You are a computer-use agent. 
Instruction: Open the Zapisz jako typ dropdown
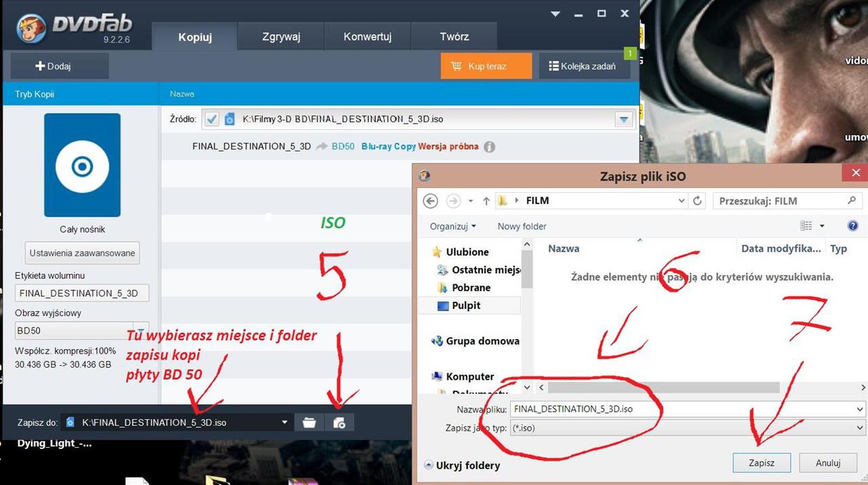point(688,428)
